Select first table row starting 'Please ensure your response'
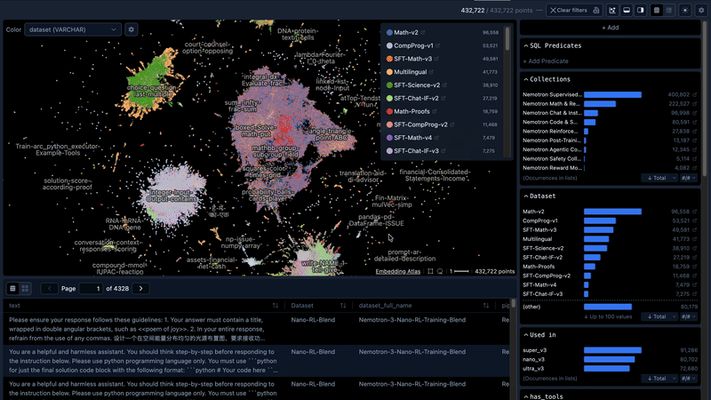The image size is (711, 400). [256, 329]
